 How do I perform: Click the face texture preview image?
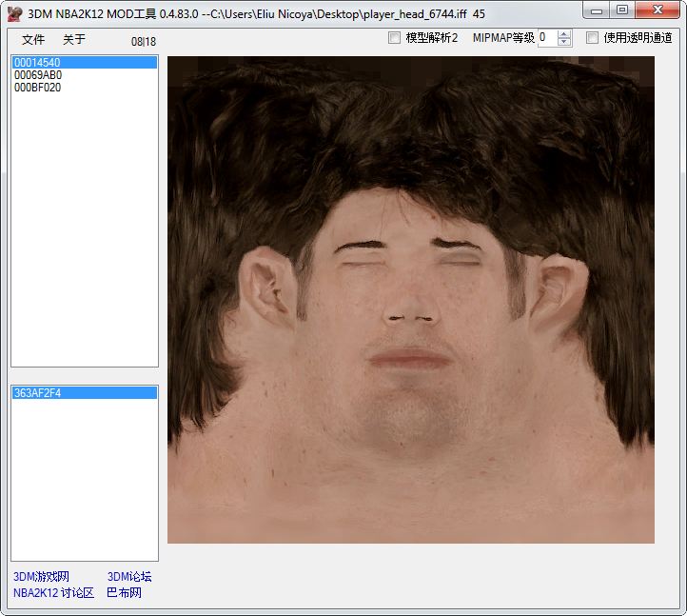[411, 300]
